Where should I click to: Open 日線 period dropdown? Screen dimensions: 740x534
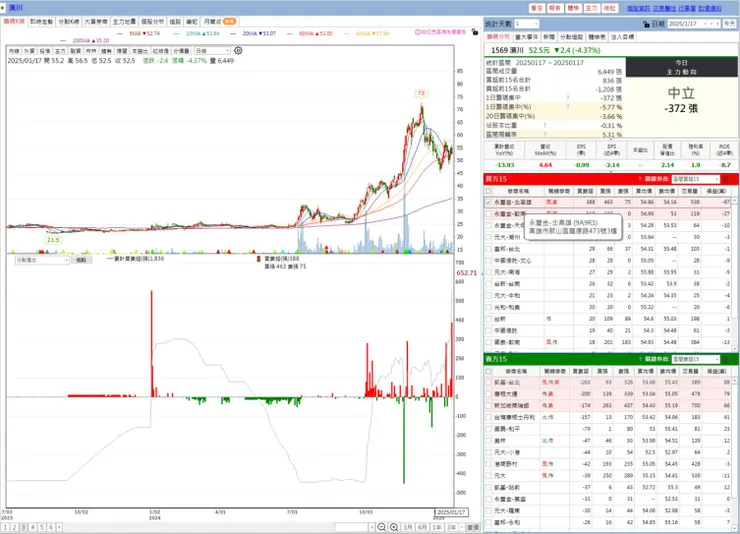click(x=212, y=50)
